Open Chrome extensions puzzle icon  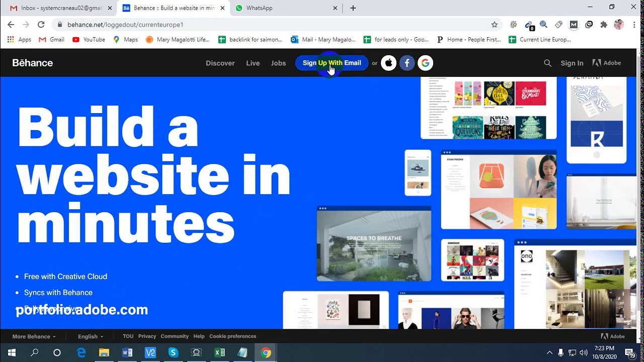point(604,24)
